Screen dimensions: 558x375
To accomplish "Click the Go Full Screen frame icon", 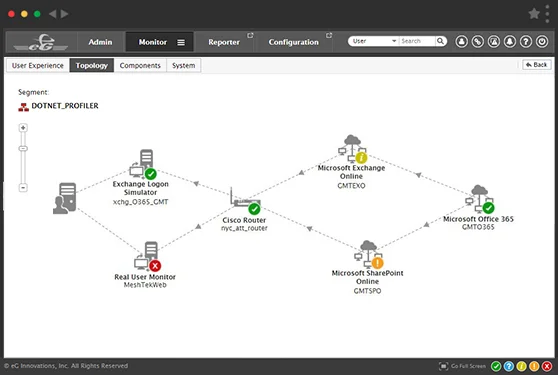I will pos(443,366).
